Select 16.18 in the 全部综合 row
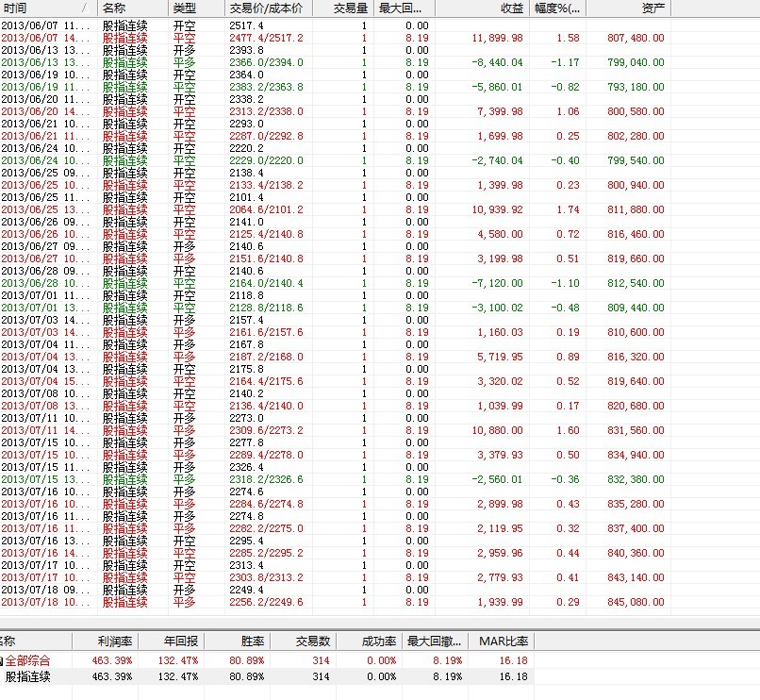This screenshot has width=760, height=700. [513, 660]
